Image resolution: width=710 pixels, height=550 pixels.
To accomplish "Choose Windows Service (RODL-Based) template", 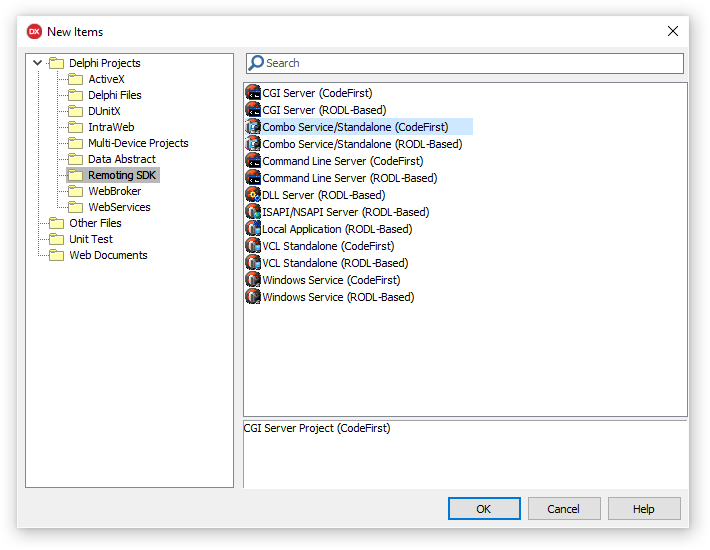I will click(338, 297).
